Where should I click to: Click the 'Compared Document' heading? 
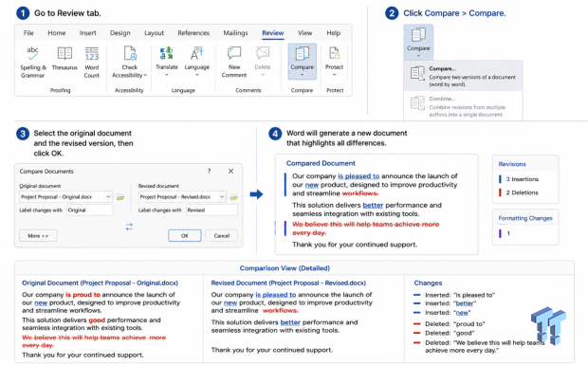[321, 163]
